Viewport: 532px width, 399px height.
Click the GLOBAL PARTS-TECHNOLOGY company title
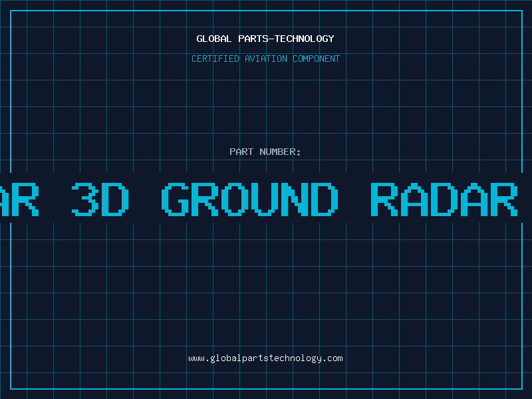(265, 39)
